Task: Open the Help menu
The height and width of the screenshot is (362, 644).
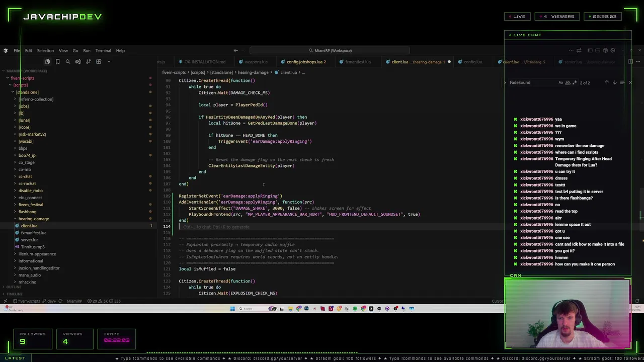Action: (x=120, y=50)
